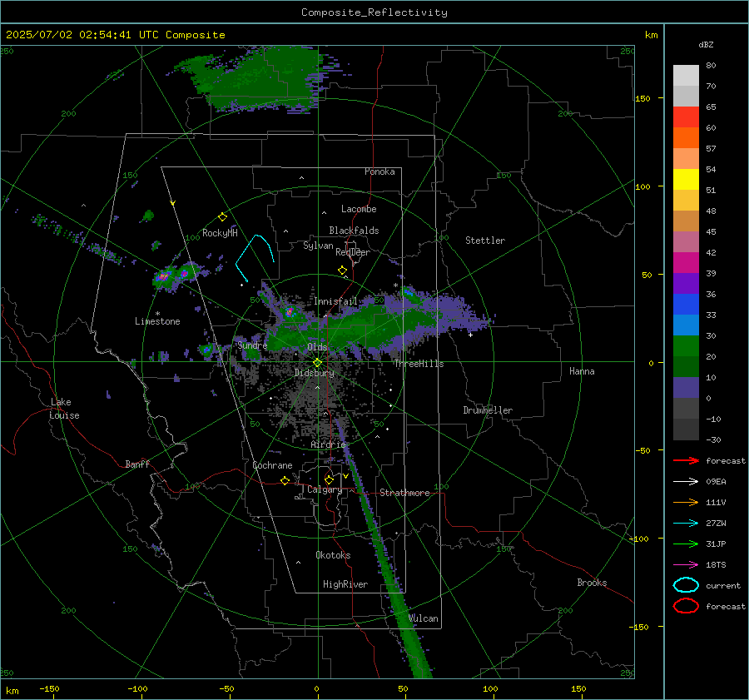Click the Airdrie city label

click(x=328, y=444)
